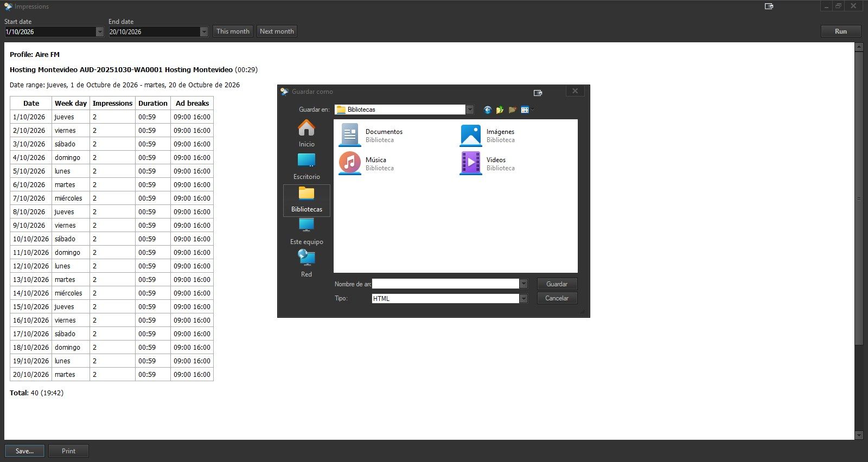Expand the Tipo file type dropdown

[524, 298]
